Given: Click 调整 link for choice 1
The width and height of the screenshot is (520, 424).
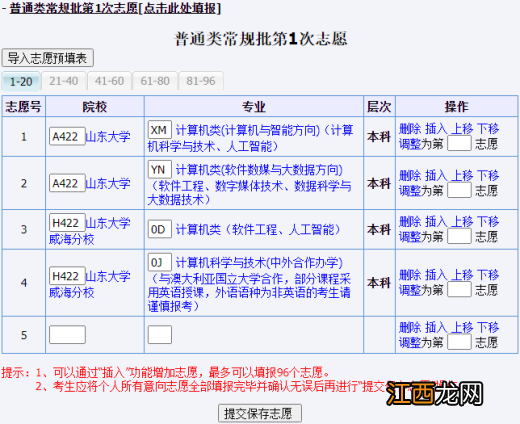Looking at the screenshot, I should (x=410, y=144).
